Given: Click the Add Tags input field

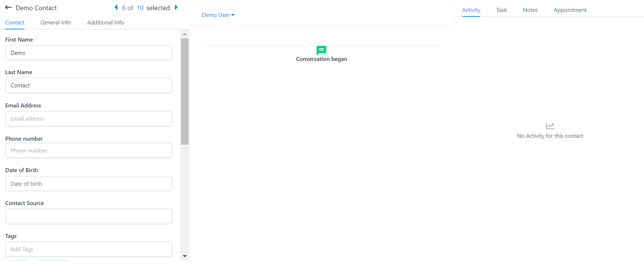Looking at the screenshot, I should click(89, 249).
